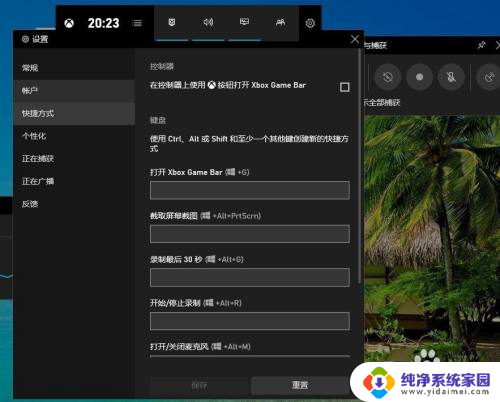Pin the capture widget

coord(481,45)
